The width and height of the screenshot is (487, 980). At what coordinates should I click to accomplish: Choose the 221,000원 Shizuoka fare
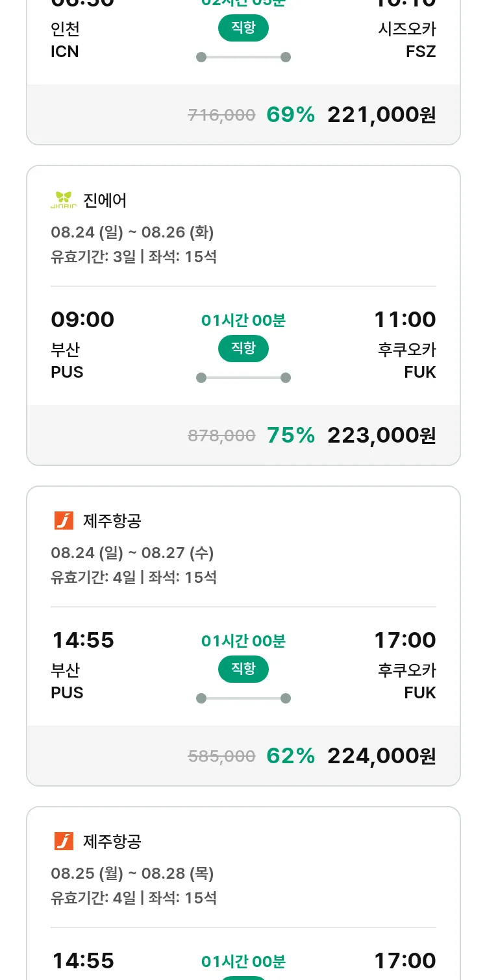381,115
